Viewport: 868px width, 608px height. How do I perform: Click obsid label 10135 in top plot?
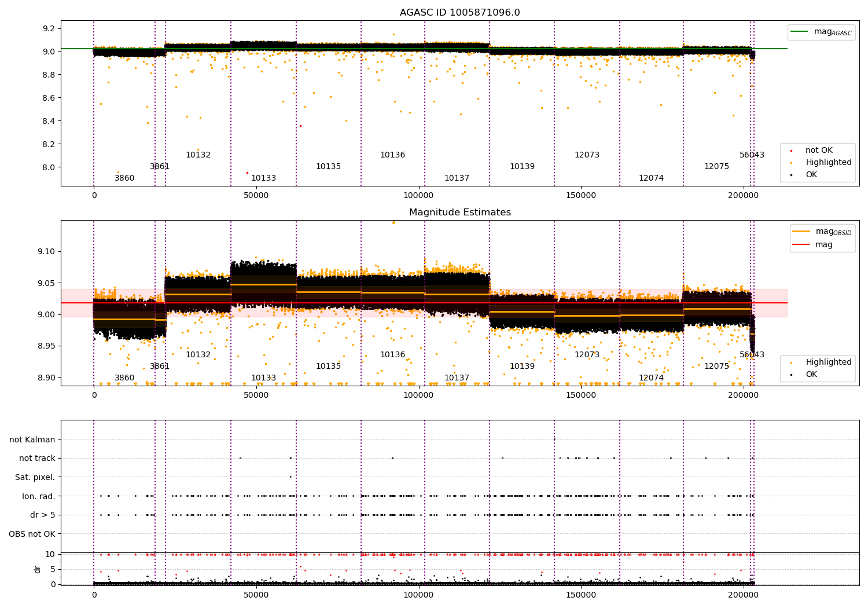point(328,167)
